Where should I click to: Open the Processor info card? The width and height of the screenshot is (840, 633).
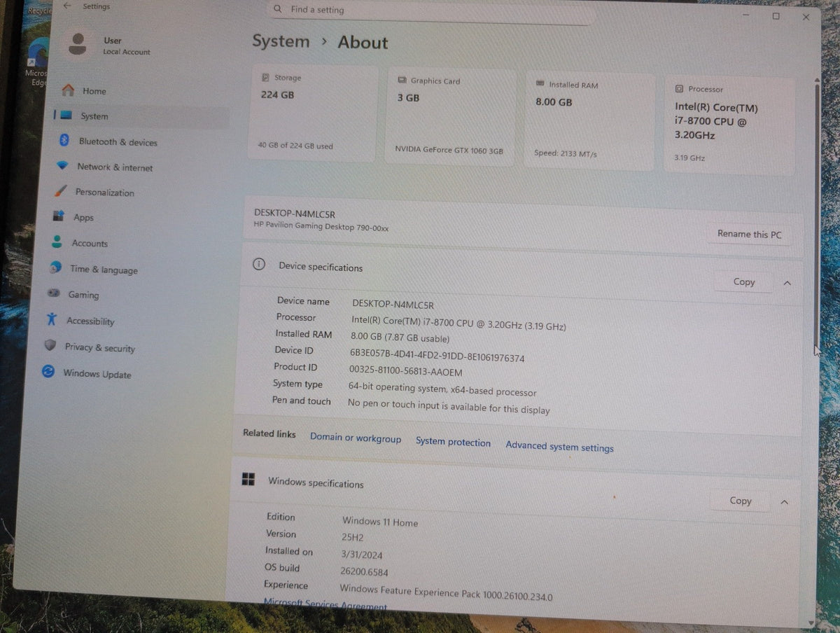pyautogui.click(x=729, y=126)
